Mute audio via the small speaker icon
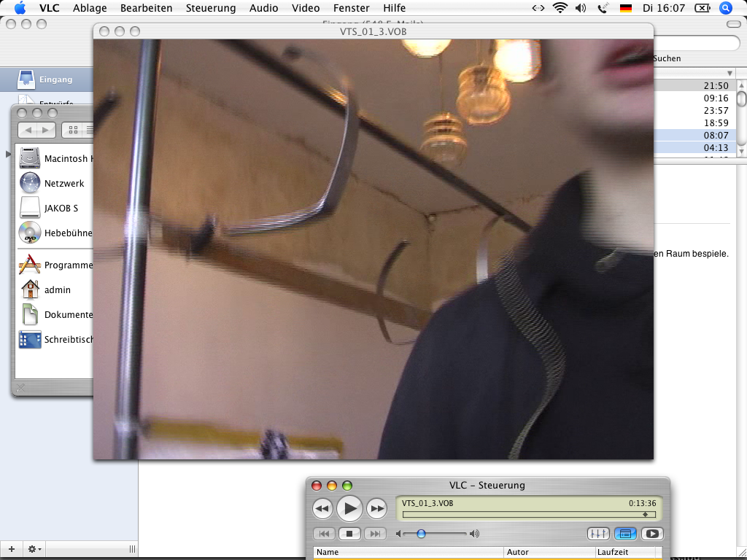Image resolution: width=747 pixels, height=560 pixels. [x=399, y=534]
